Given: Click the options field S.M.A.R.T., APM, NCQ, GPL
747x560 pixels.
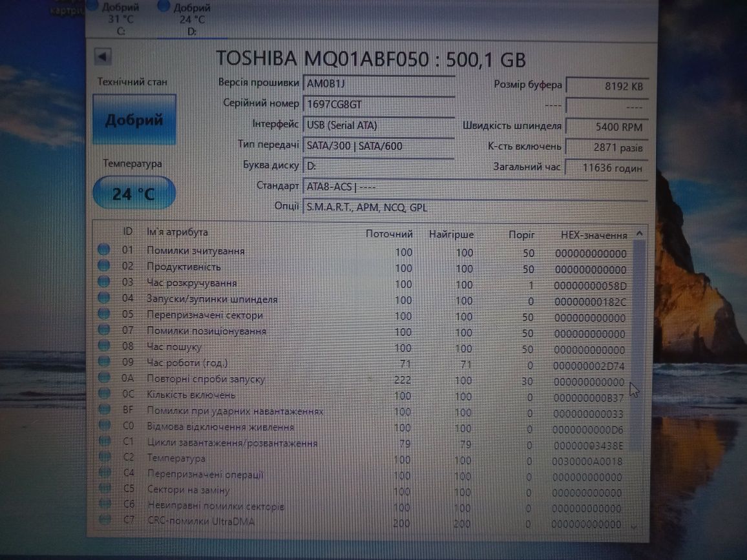Looking at the screenshot, I should (475, 207).
